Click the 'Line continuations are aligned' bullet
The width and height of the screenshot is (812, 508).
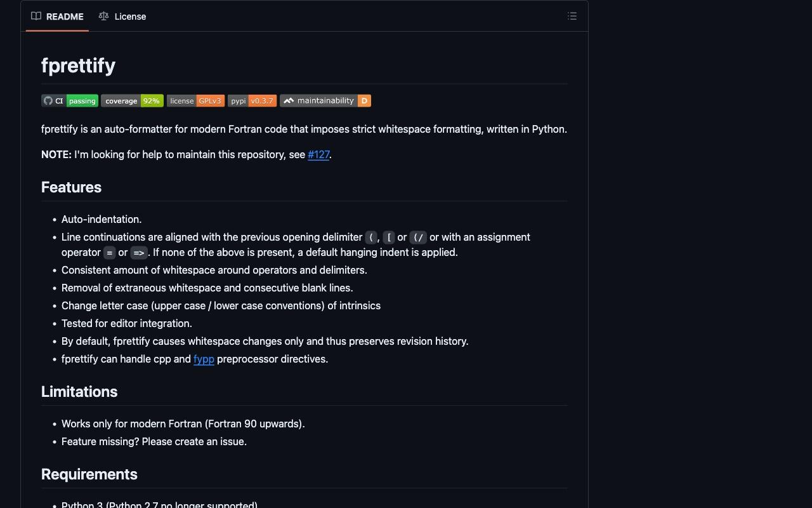296,244
